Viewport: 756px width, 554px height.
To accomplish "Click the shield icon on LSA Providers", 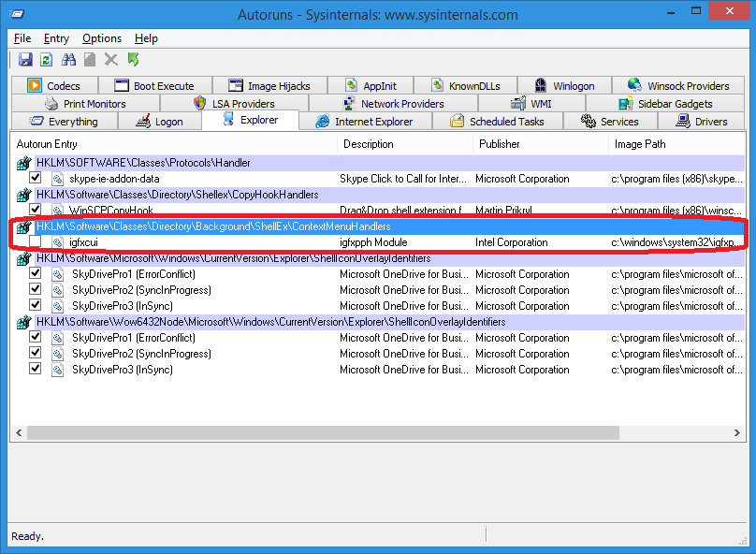I will (199, 103).
